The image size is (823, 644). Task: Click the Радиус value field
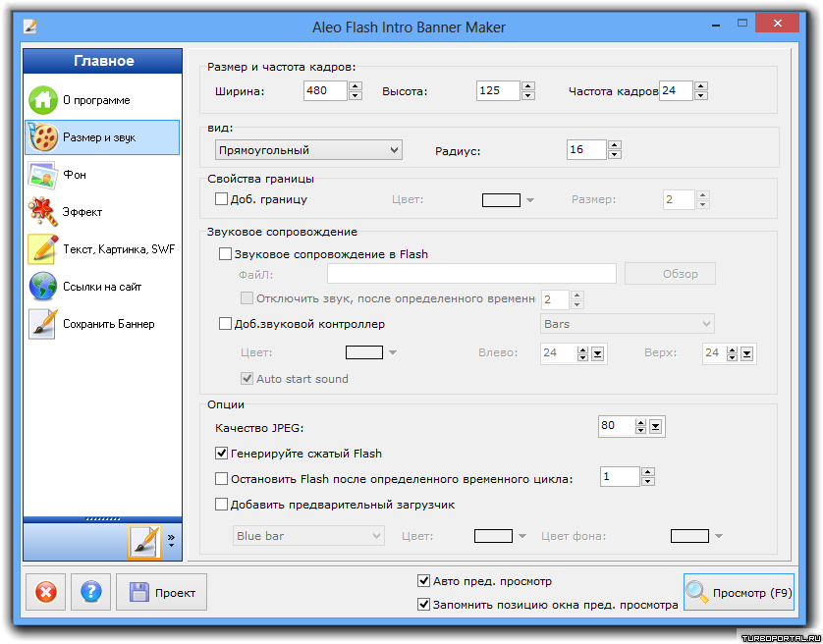587,149
